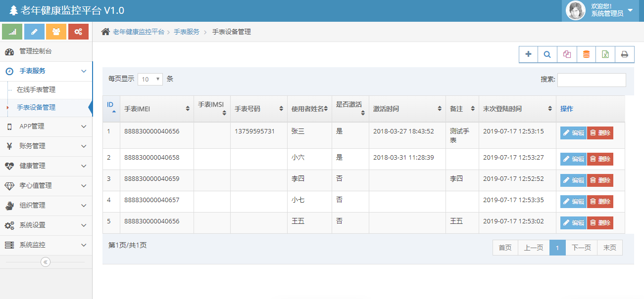The width and height of the screenshot is (644, 299).
Task: Click the blue pencil shortcut icon
Action: click(x=34, y=32)
